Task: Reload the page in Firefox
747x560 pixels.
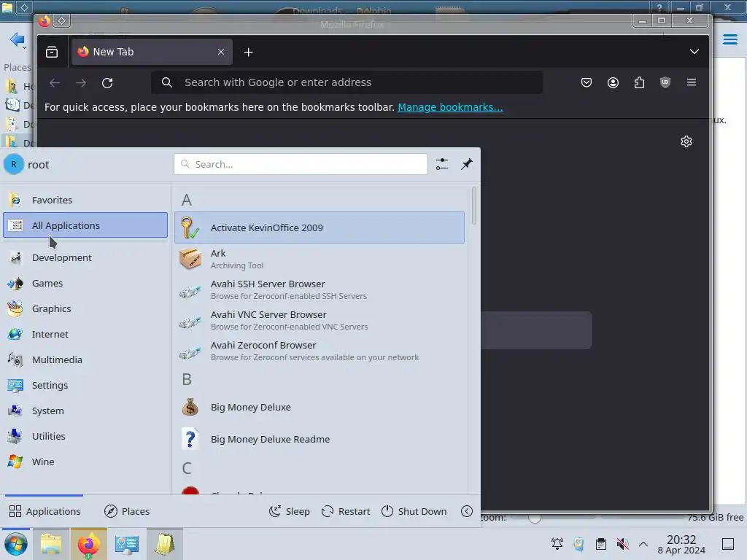Action: coord(107,83)
